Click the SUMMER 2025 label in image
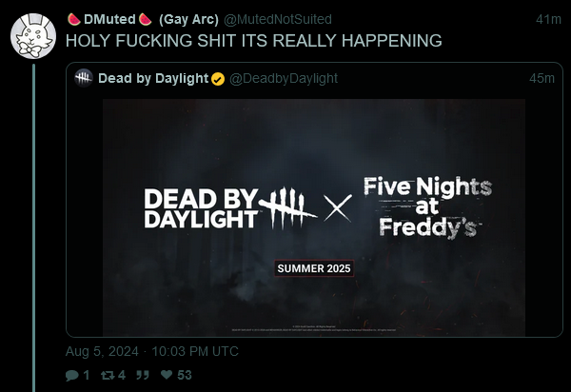 [314, 268]
